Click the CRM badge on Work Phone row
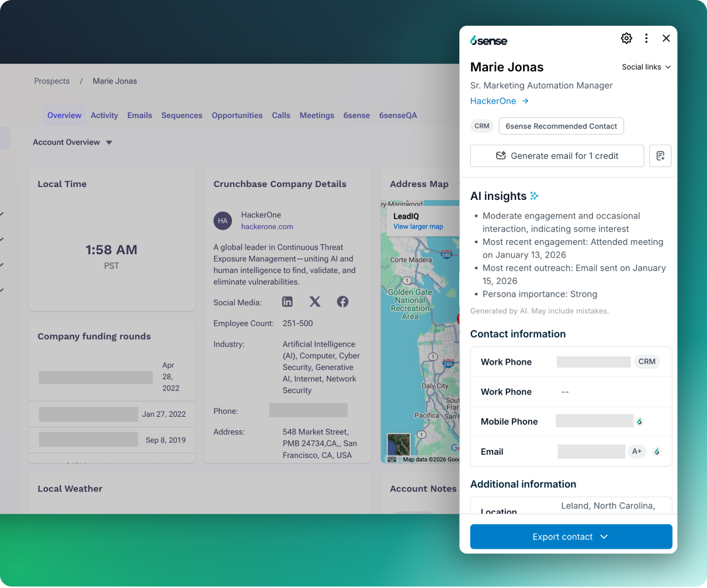 tap(647, 362)
